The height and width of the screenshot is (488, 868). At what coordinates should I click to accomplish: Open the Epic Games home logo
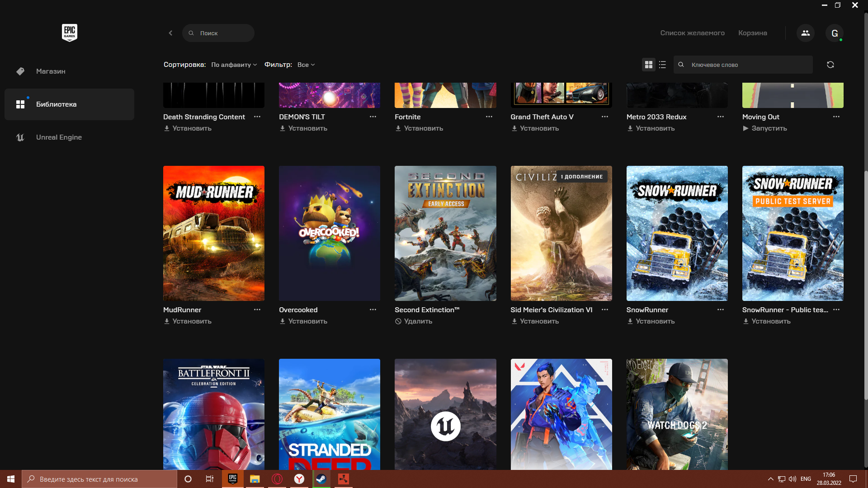point(70,32)
